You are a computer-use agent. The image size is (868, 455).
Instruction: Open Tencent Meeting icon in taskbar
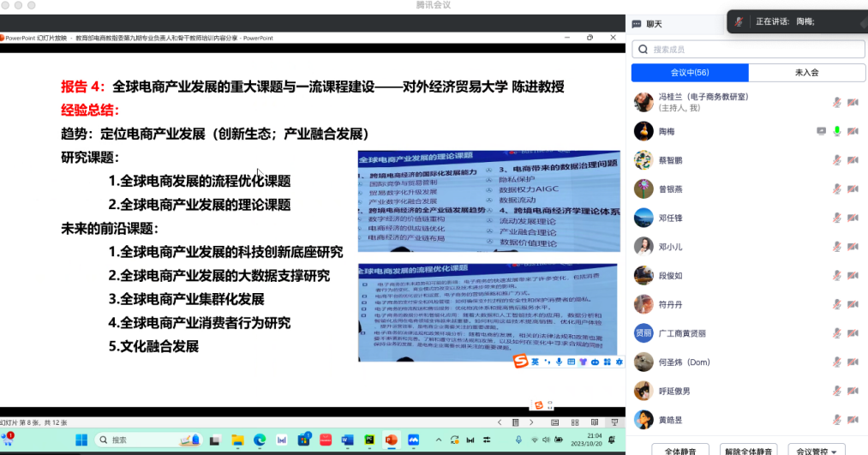tap(412, 440)
